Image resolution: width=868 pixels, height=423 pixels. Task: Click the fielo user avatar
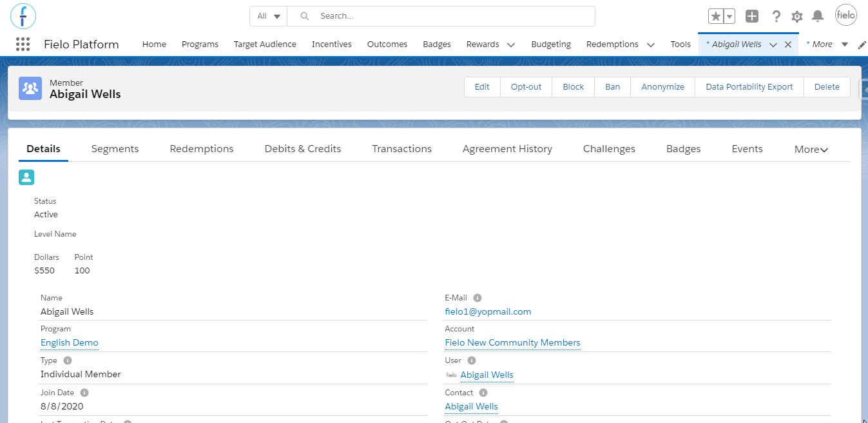point(846,15)
